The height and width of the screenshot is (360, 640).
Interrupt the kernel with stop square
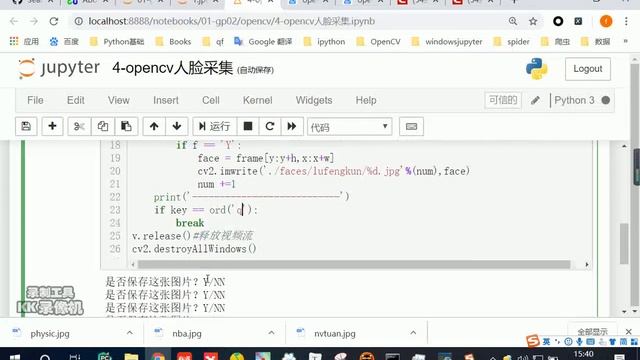coord(248,126)
